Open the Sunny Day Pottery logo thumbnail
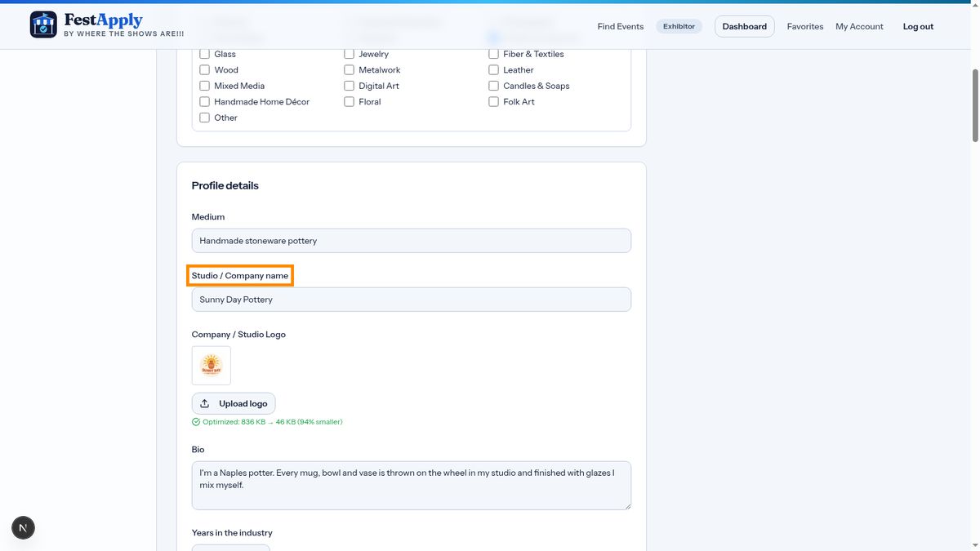980x551 pixels. point(212,366)
